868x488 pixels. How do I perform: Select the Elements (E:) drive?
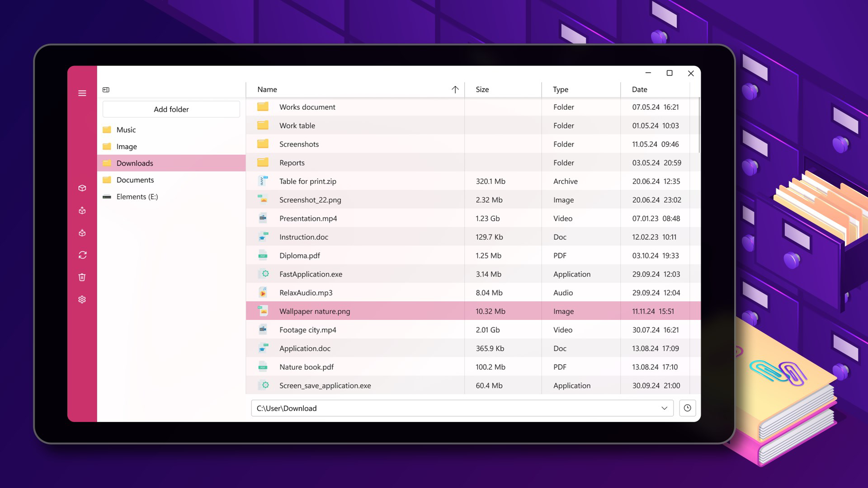171,197
